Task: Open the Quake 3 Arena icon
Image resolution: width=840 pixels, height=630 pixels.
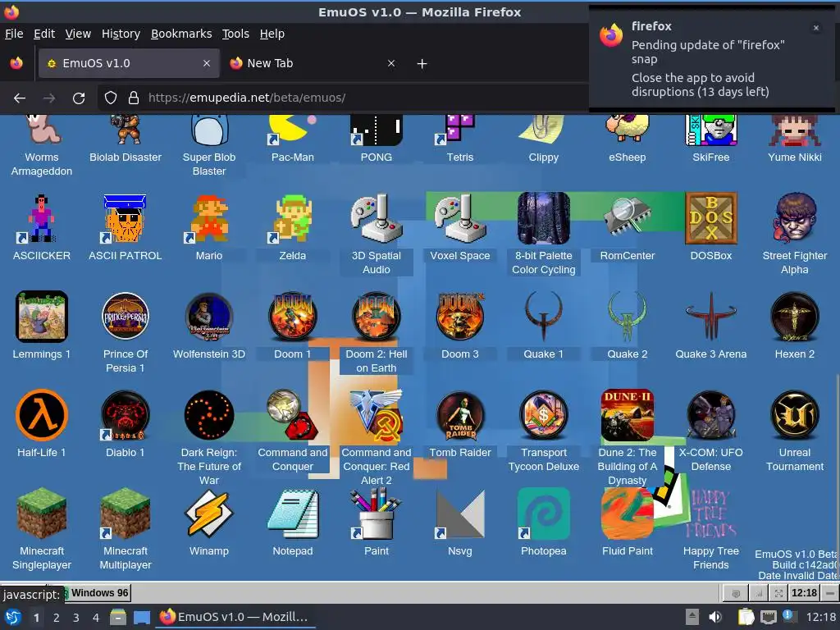Action: tap(711, 317)
